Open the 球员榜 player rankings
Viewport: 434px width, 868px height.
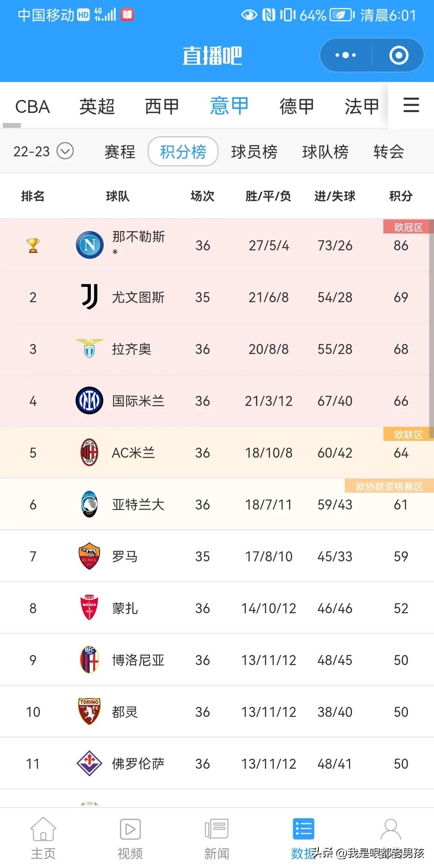[254, 152]
